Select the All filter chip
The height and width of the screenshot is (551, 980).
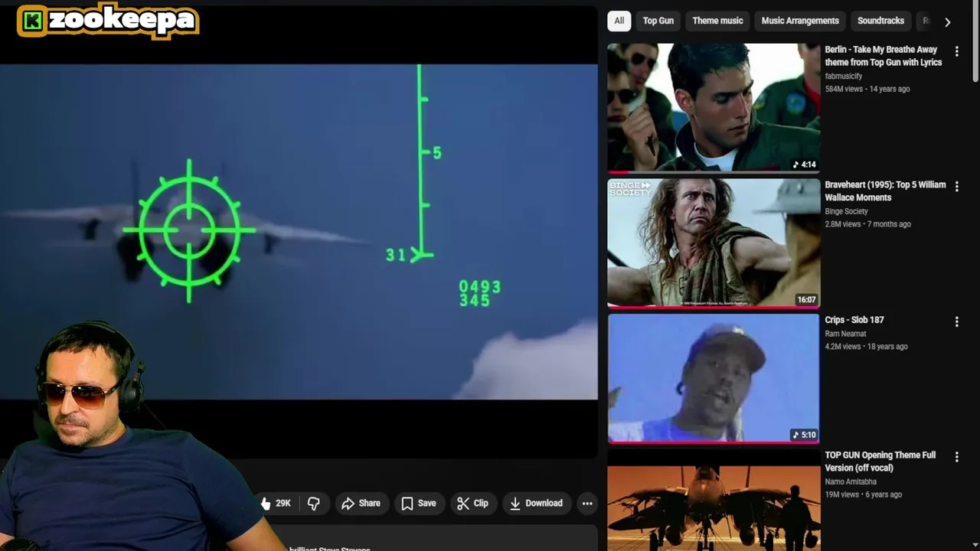[x=619, y=21]
